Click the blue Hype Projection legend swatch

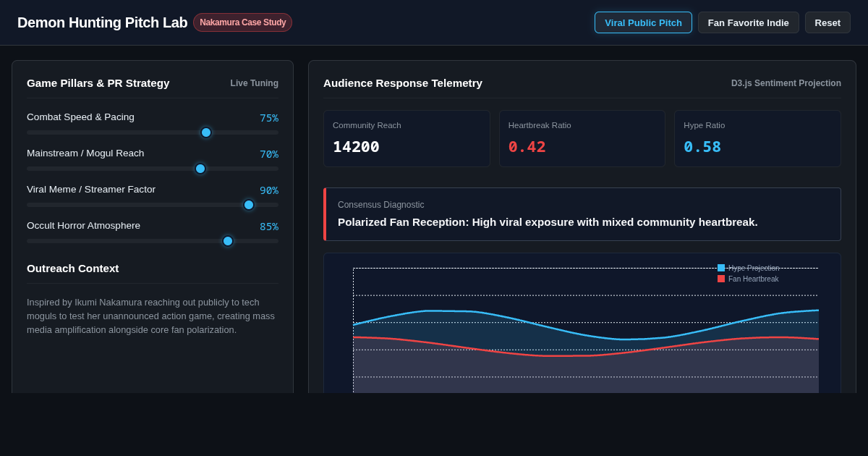721,268
